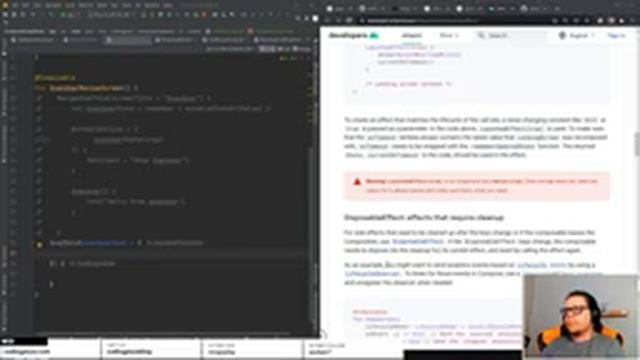The image size is (640, 360).
Task: Click the developers site logo
Action: [x=353, y=36]
